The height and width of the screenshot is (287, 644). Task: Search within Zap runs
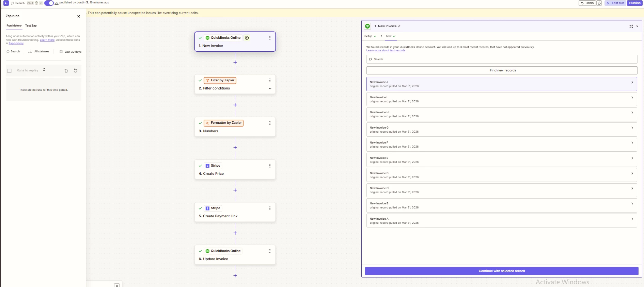click(x=13, y=52)
